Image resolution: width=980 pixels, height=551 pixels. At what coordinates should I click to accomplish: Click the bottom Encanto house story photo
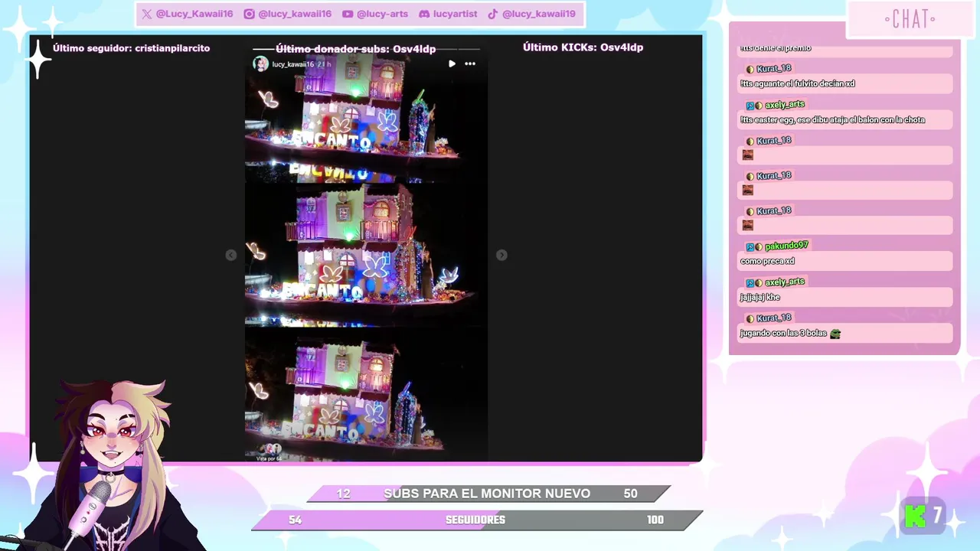coord(366,395)
